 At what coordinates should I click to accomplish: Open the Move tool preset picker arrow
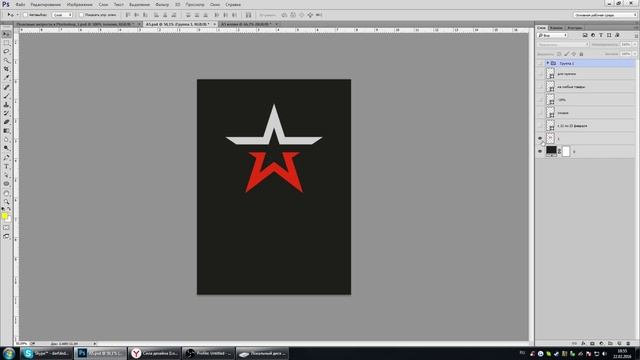pos(17,15)
